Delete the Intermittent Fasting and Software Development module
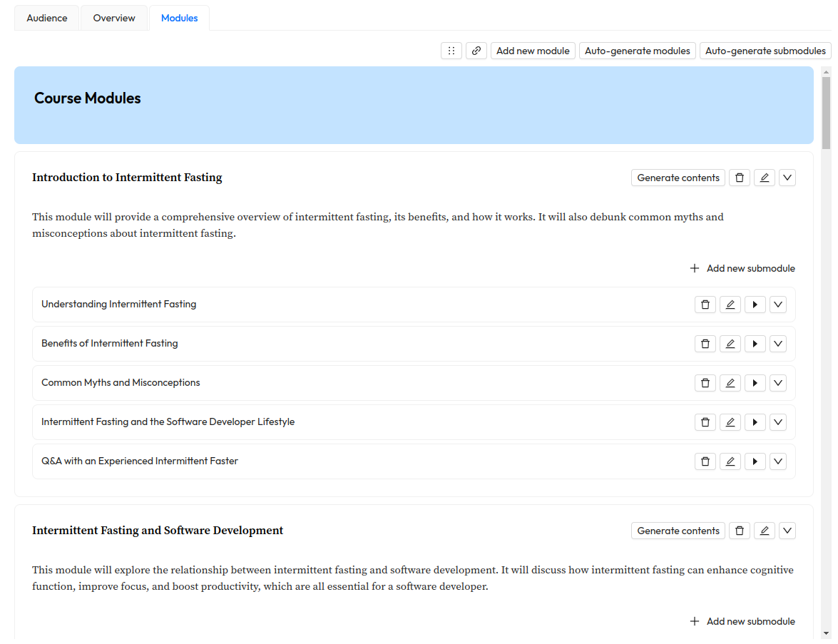 739,531
